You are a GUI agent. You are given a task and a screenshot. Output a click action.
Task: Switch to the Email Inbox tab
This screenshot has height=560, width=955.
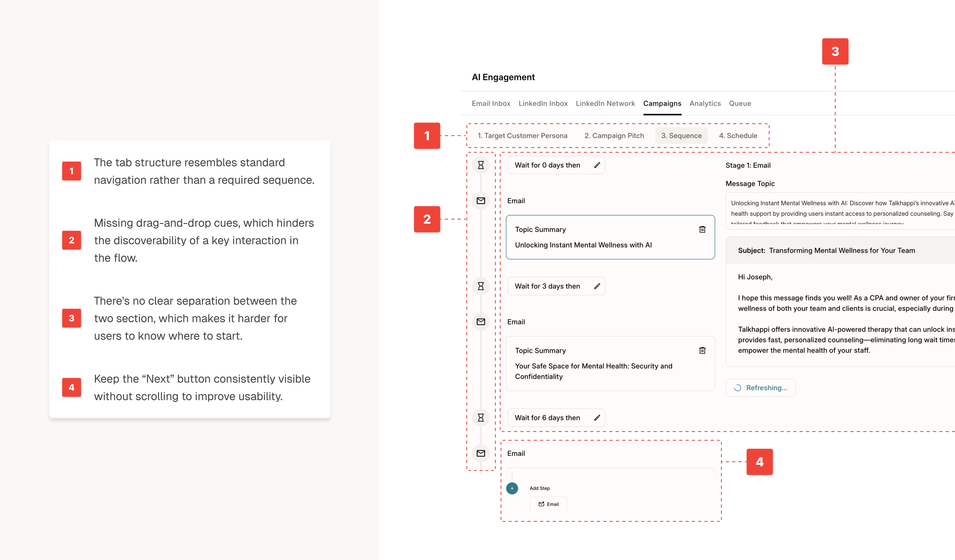click(x=491, y=103)
